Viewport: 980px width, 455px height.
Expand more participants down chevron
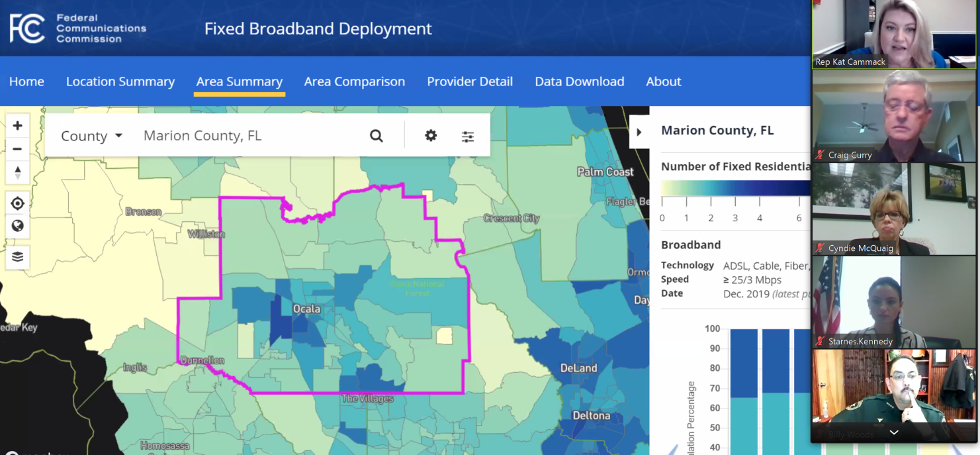(x=894, y=432)
